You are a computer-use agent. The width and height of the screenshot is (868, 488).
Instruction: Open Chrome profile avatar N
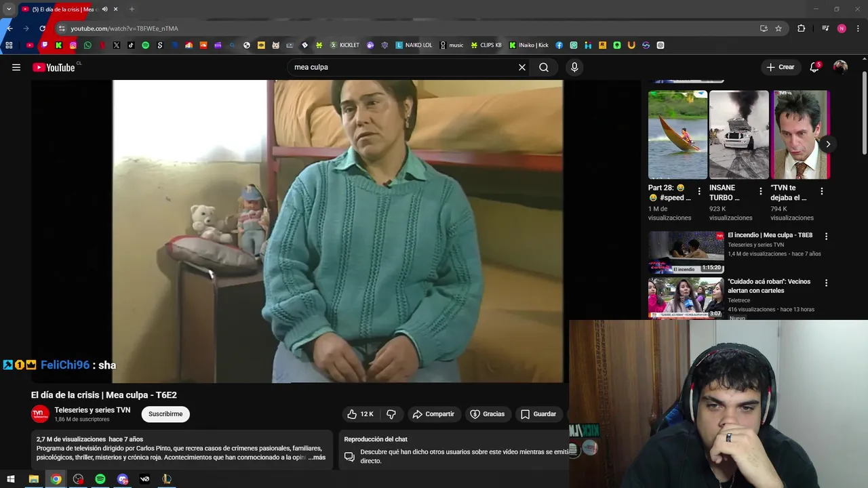(x=842, y=28)
